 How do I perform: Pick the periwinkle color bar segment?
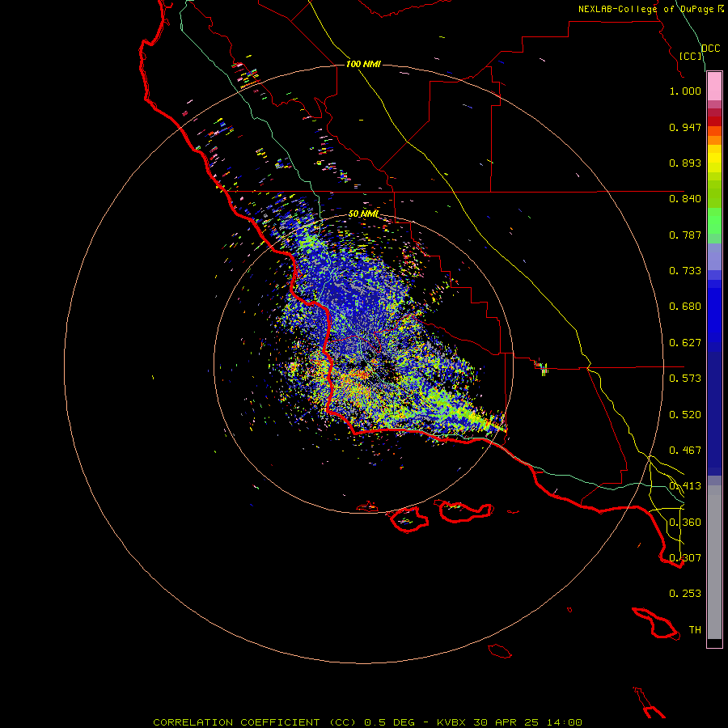click(x=714, y=257)
